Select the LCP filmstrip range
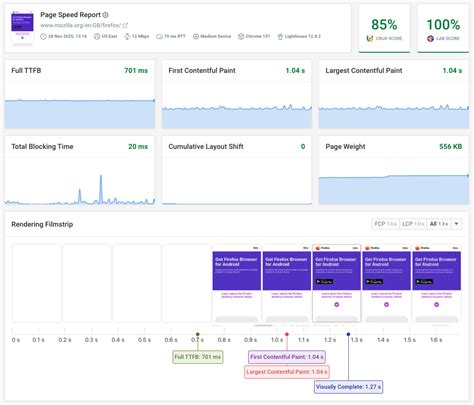Screen dimensions: 474x405 pyautogui.click(x=413, y=224)
